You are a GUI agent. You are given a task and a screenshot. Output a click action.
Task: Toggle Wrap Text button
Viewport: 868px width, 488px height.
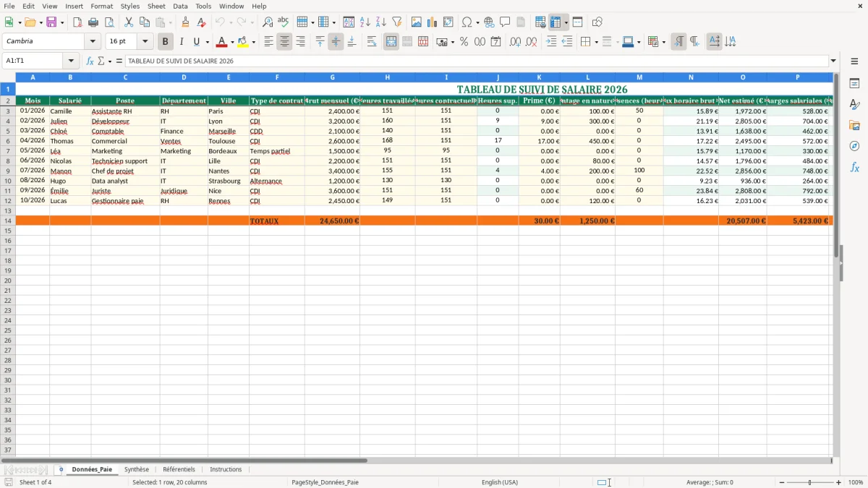372,42
